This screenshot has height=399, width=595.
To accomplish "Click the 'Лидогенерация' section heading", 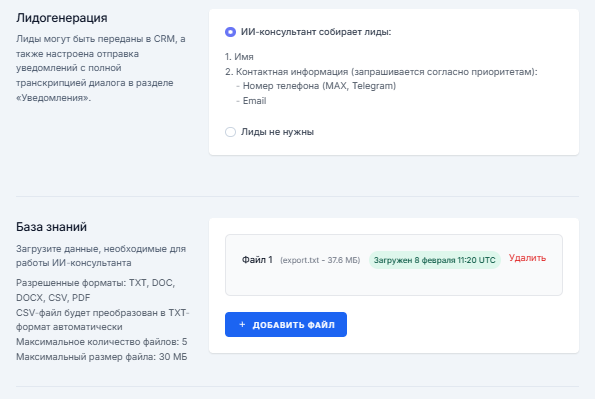I will 61,18.
